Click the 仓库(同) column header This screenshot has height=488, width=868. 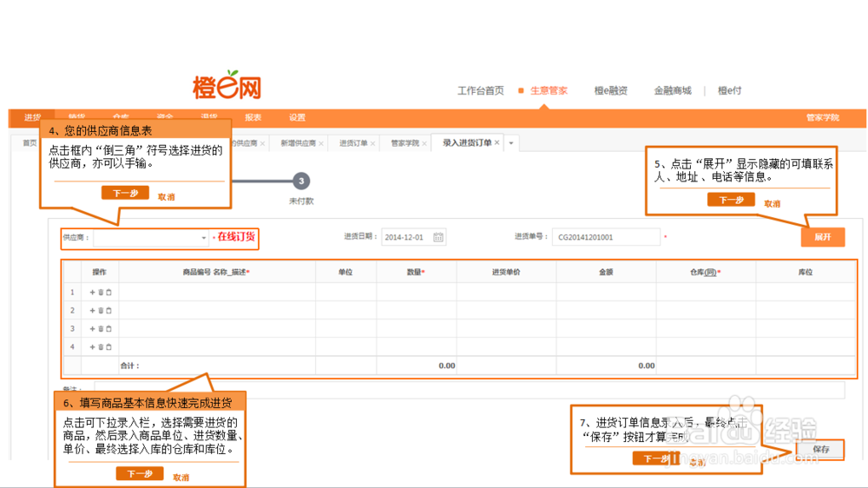click(705, 272)
